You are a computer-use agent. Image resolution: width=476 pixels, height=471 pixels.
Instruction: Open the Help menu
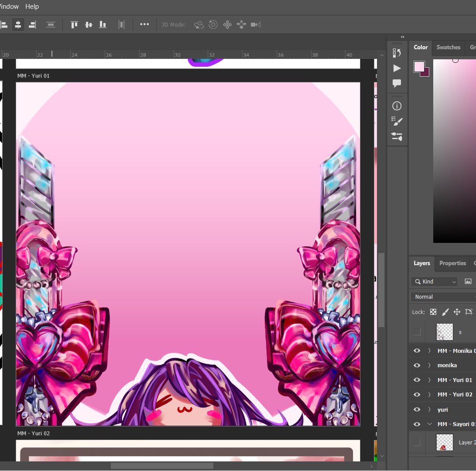[32, 7]
